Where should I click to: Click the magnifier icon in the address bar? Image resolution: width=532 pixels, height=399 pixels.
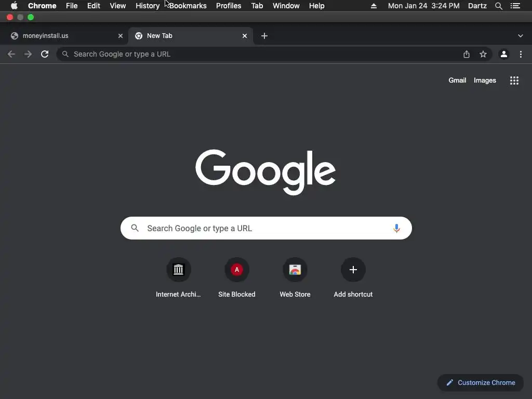pyautogui.click(x=65, y=54)
